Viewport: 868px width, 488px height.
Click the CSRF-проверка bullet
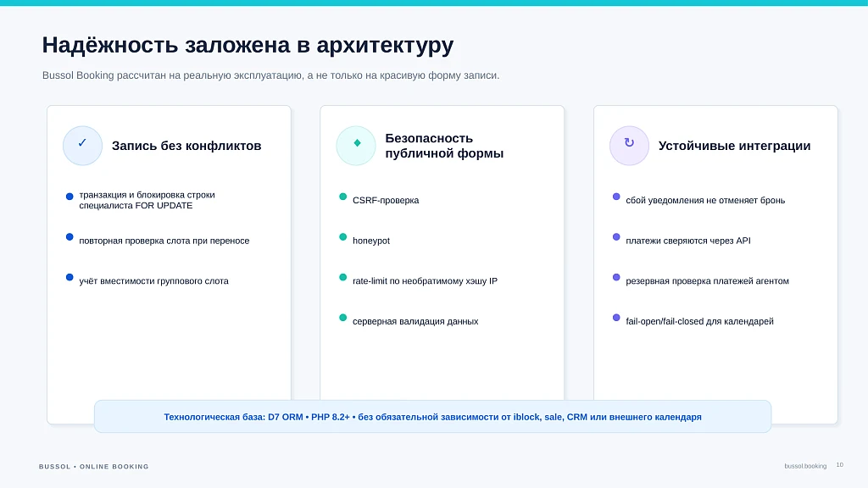coord(386,200)
